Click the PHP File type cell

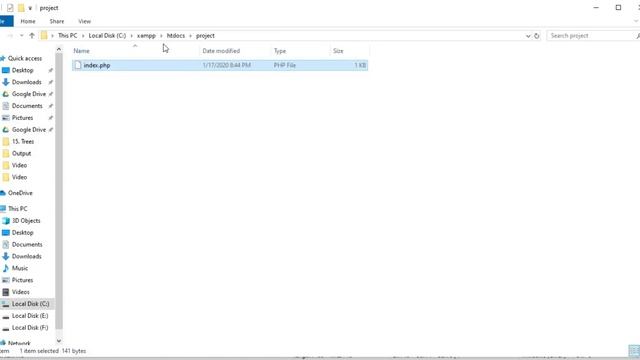pos(285,65)
